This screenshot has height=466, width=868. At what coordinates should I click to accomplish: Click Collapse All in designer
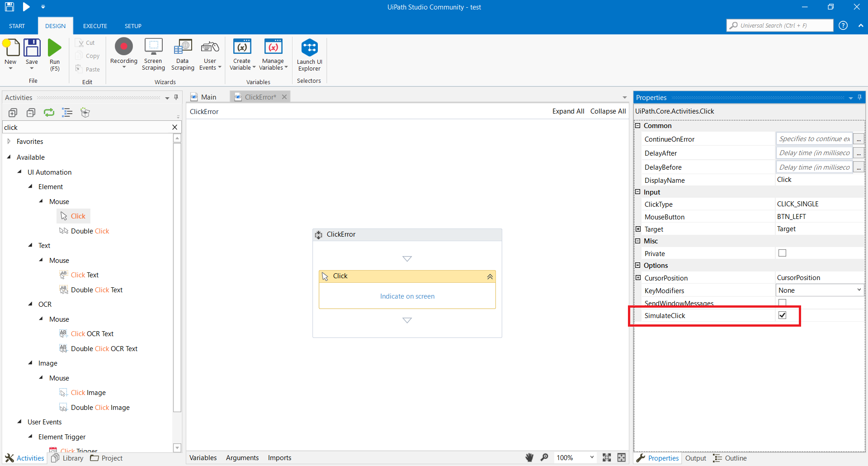[608, 111]
